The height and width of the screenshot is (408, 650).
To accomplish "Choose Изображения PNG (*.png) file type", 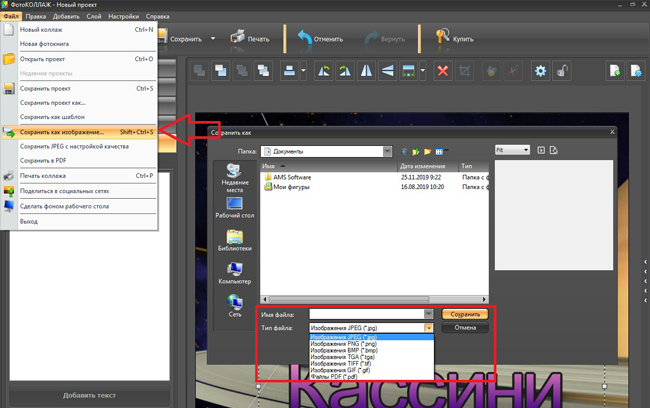I will (x=371, y=344).
